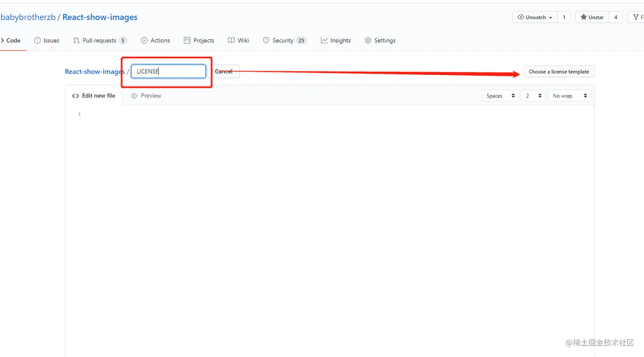Click the Security alerts count badge 25
Screen dimensions: 644x357
[x=302, y=40]
